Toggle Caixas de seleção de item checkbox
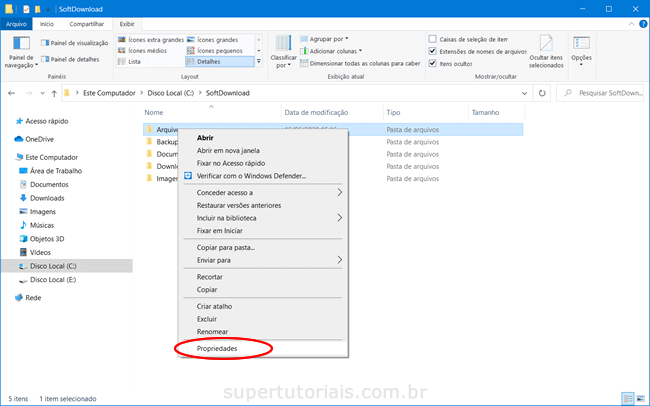650x406 pixels. tap(432, 37)
